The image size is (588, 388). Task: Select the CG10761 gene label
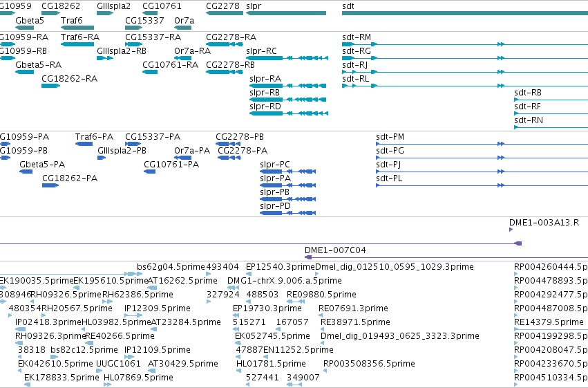pyautogui.click(x=162, y=6)
